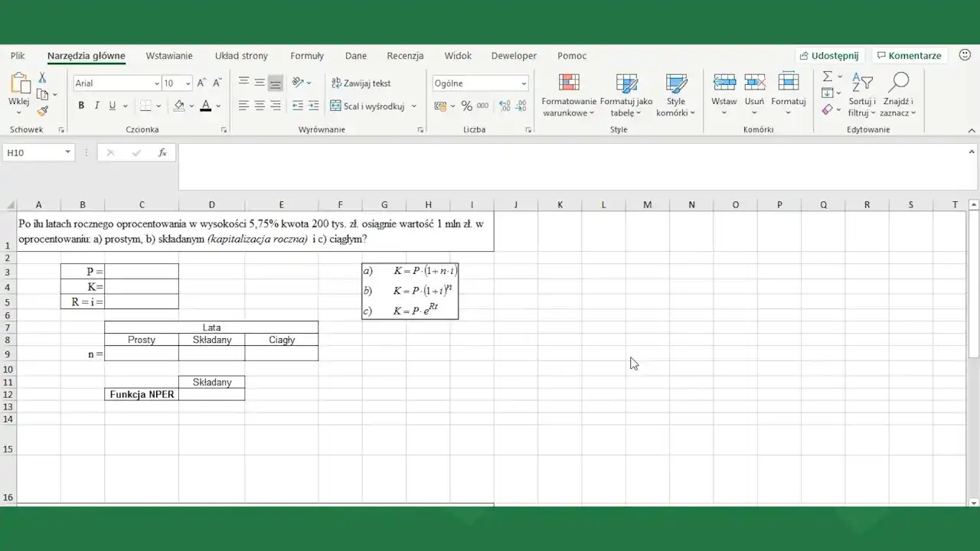Click Wstaw cells button
Screen dimensions: 980x551
tap(724, 96)
